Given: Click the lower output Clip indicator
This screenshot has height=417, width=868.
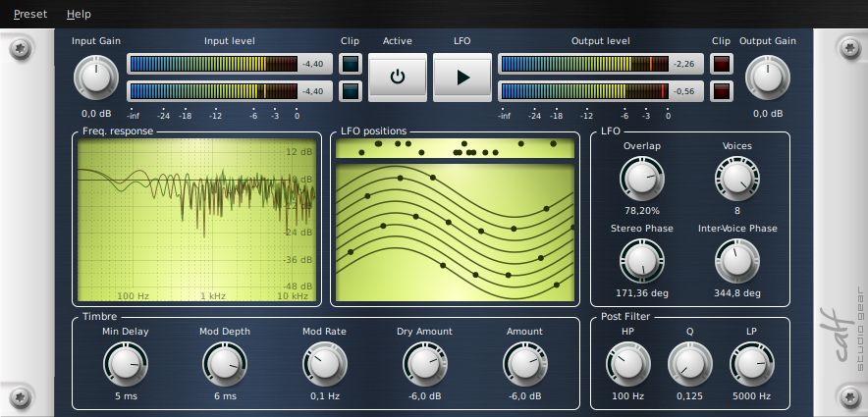Looking at the screenshot, I should click(x=722, y=91).
